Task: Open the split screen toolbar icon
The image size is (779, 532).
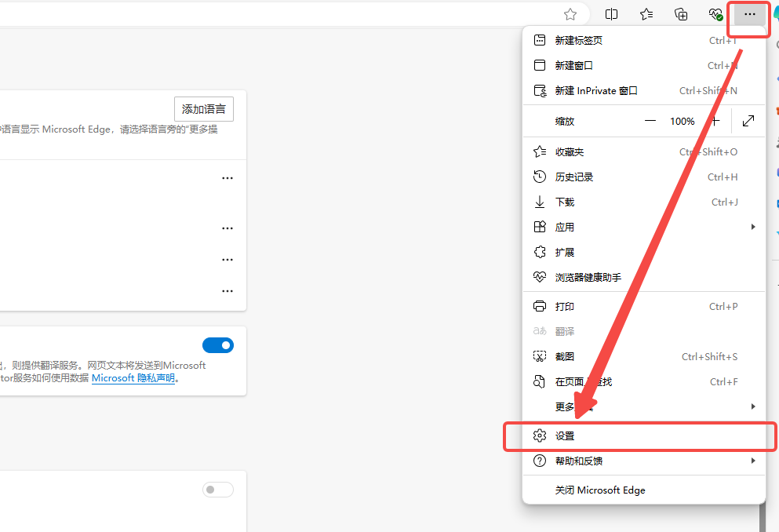Action: coord(612,14)
